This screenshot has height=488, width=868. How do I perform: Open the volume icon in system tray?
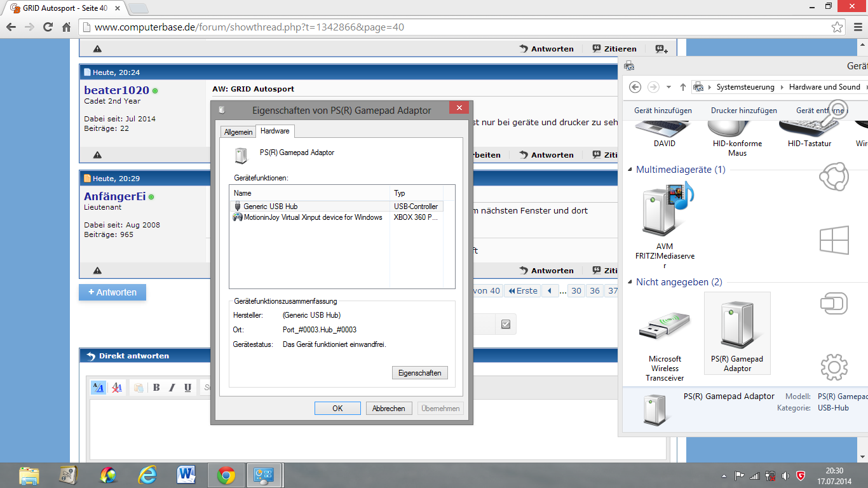[785, 475]
